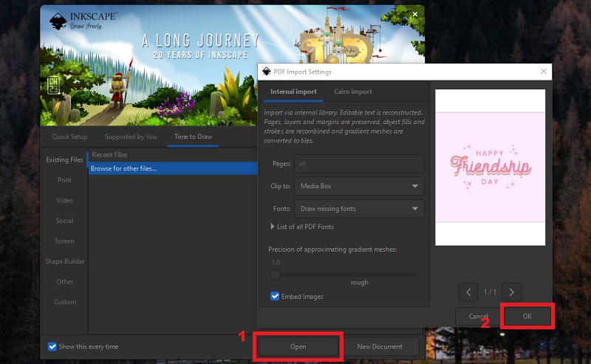
Task: Select the Print template category
Action: tap(64, 180)
